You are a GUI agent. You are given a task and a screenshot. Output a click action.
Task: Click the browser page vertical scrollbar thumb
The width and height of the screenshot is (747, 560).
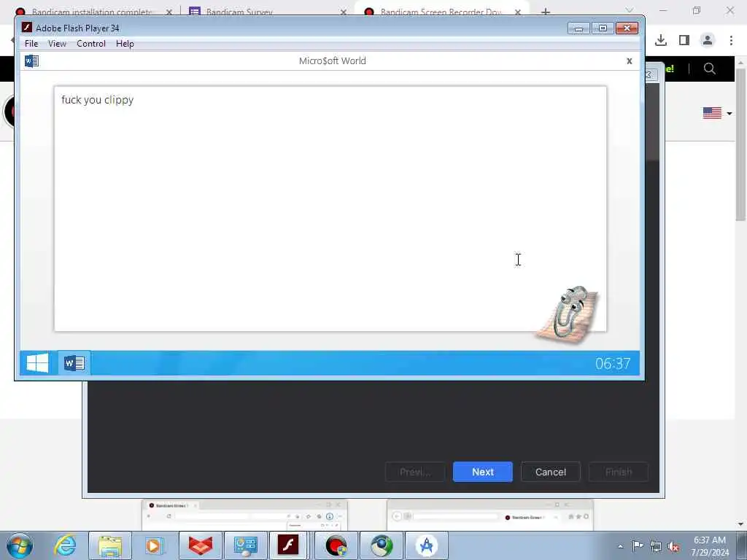pos(740,145)
